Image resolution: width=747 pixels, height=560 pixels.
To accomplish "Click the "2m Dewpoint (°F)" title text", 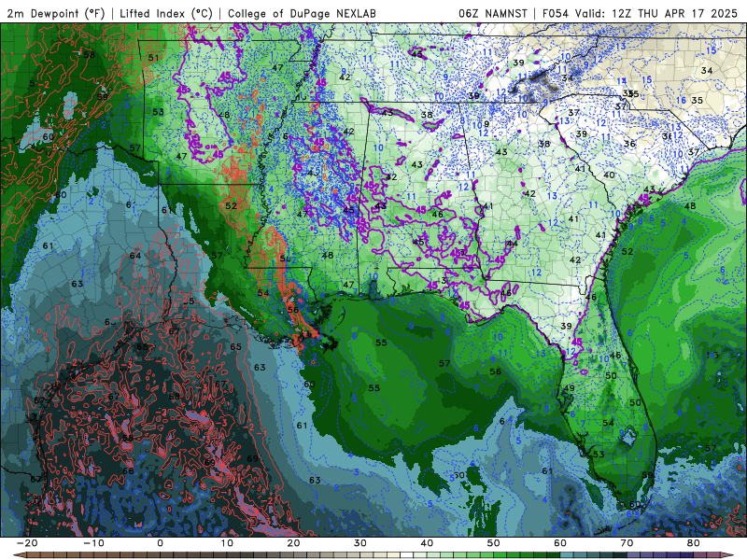I will click(x=56, y=13).
